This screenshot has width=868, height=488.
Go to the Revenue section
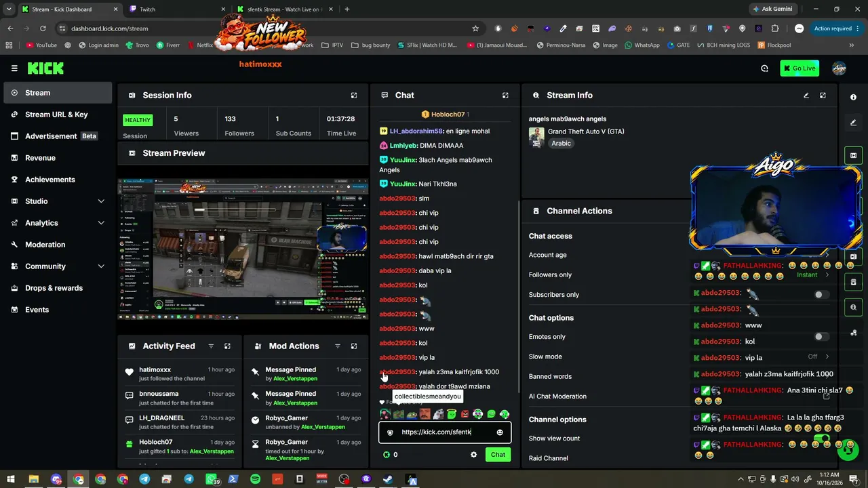[x=56, y=158]
